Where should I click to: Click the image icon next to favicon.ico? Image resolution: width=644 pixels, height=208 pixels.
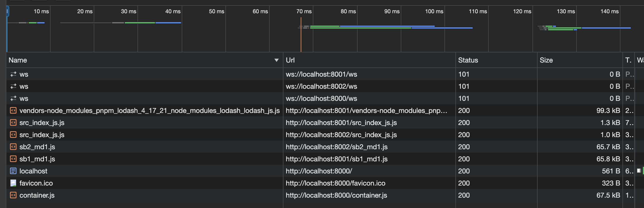click(x=13, y=183)
